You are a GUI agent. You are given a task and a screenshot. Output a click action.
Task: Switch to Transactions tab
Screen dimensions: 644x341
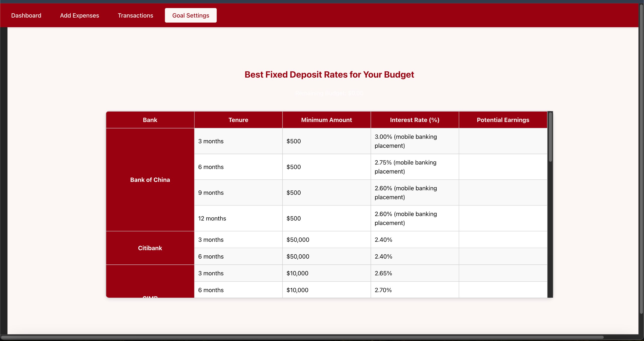coord(135,15)
